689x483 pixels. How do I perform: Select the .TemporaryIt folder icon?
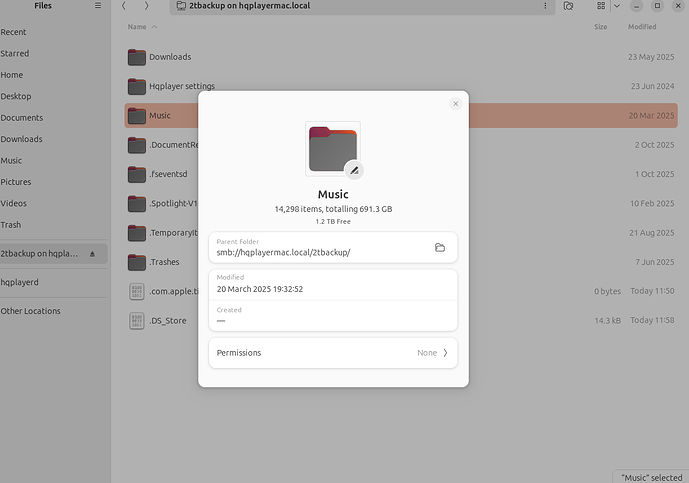(137, 233)
